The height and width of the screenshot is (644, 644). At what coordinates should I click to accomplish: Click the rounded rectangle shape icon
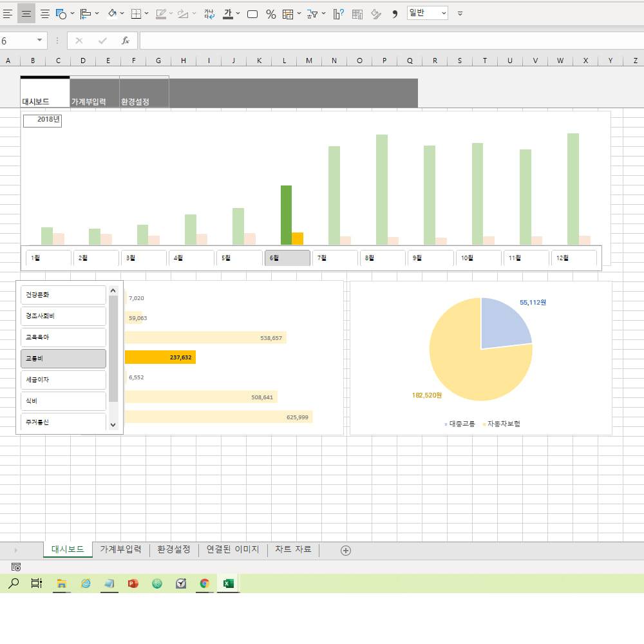point(252,14)
